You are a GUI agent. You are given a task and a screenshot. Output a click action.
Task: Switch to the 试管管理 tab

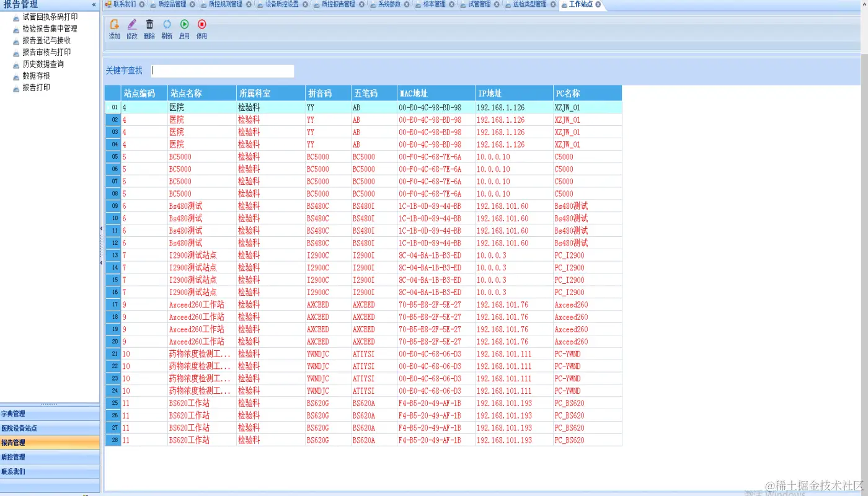pos(479,4)
